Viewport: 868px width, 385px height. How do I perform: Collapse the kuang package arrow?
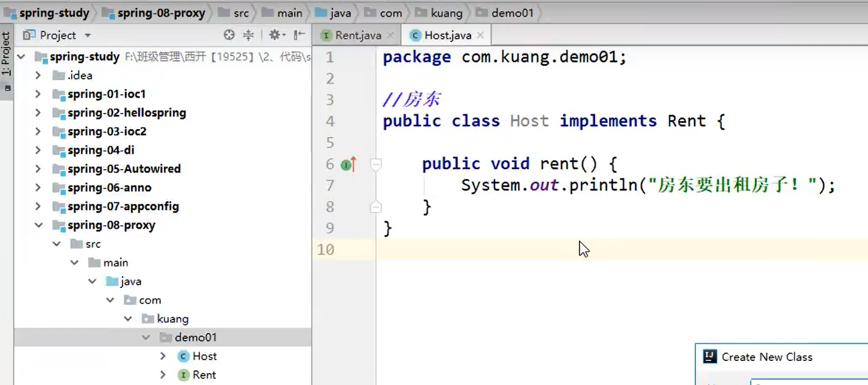click(x=128, y=319)
